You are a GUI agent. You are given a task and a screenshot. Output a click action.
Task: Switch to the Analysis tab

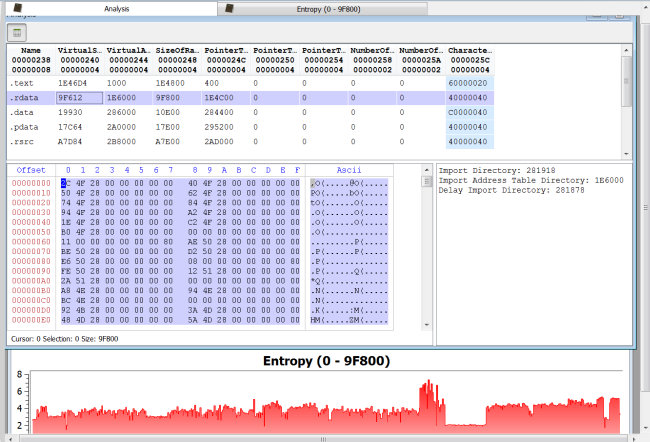(x=112, y=9)
